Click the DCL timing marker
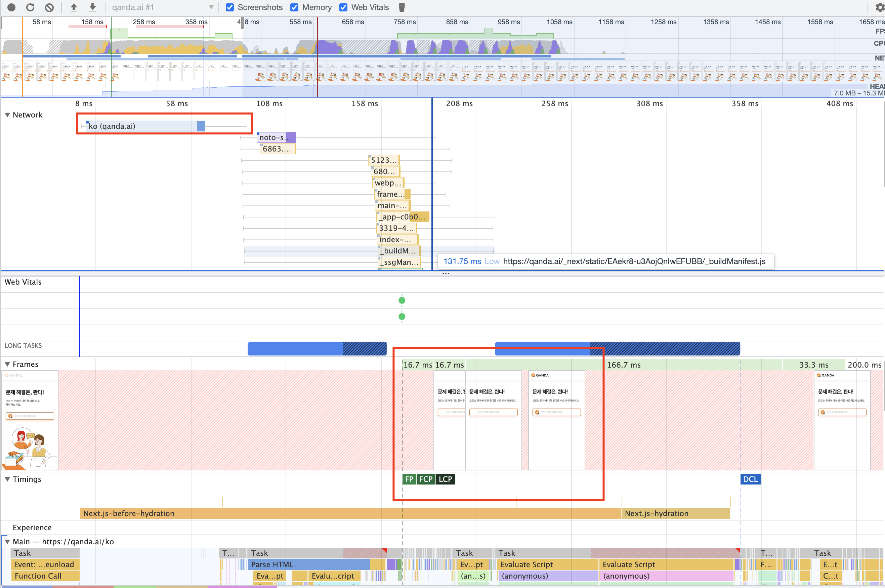885x588 pixels. (x=750, y=479)
